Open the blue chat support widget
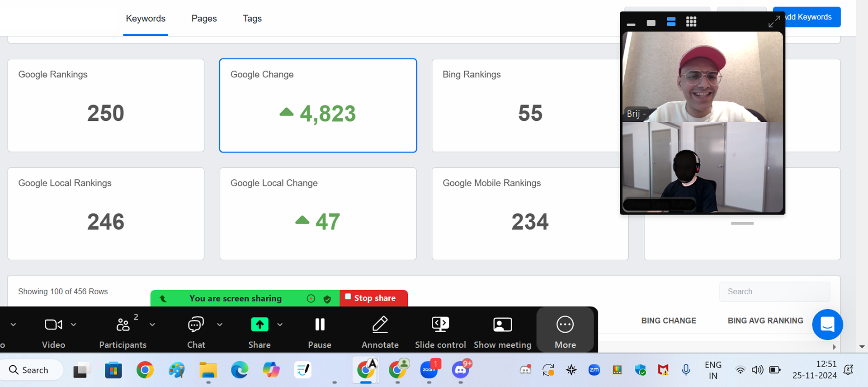The image size is (868, 387). pyautogui.click(x=827, y=325)
